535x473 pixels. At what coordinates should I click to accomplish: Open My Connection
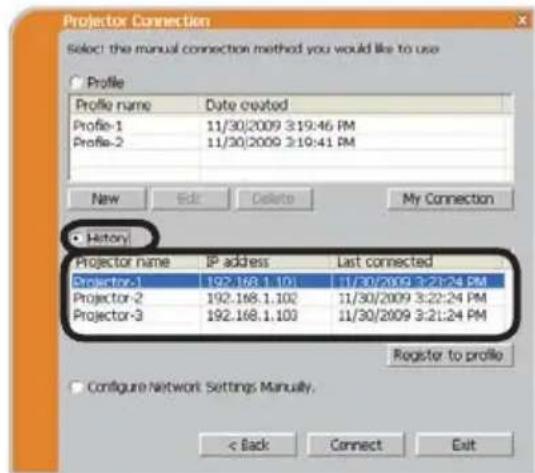[450, 198]
